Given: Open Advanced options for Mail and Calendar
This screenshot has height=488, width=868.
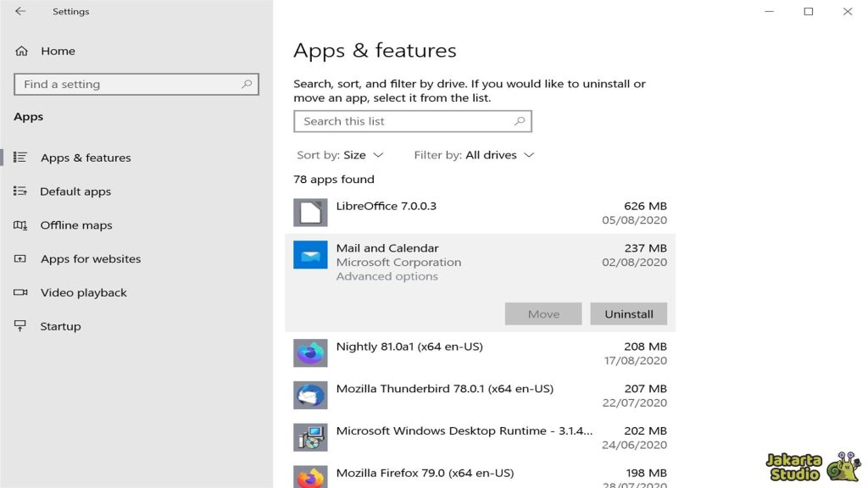Looking at the screenshot, I should [x=387, y=276].
